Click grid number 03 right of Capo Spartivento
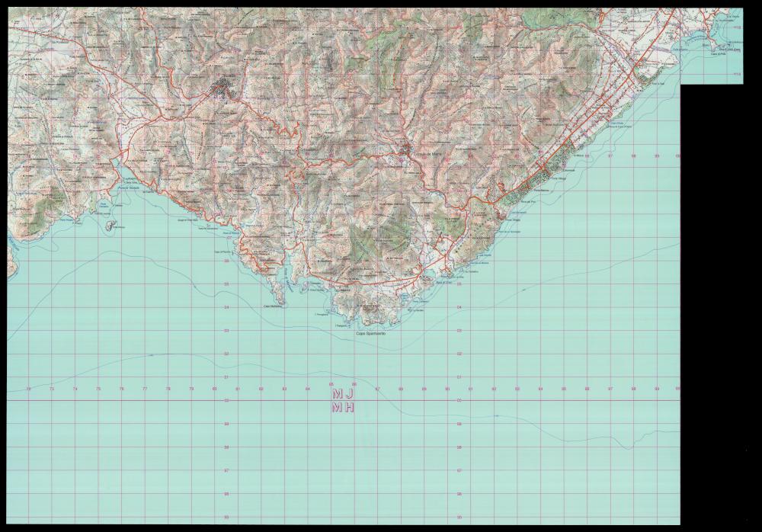 pyautogui.click(x=459, y=331)
